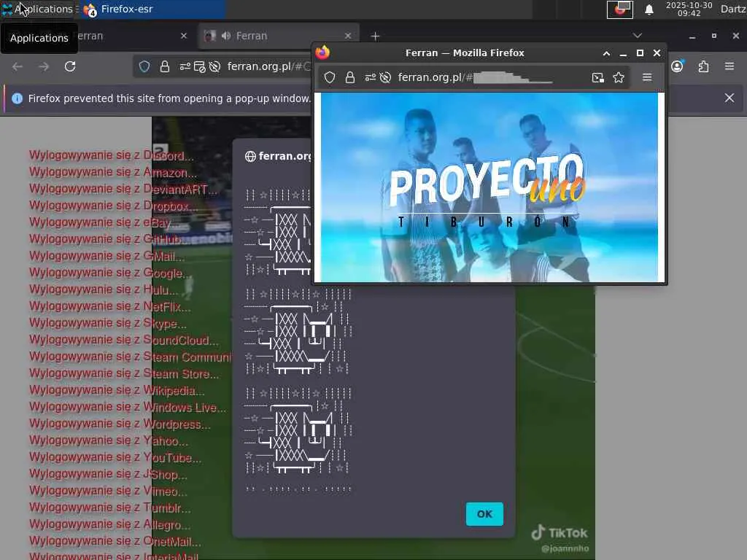Click autoplay blocked icon in popup window
This screenshot has height=560, width=747.
pyautogui.click(x=385, y=77)
